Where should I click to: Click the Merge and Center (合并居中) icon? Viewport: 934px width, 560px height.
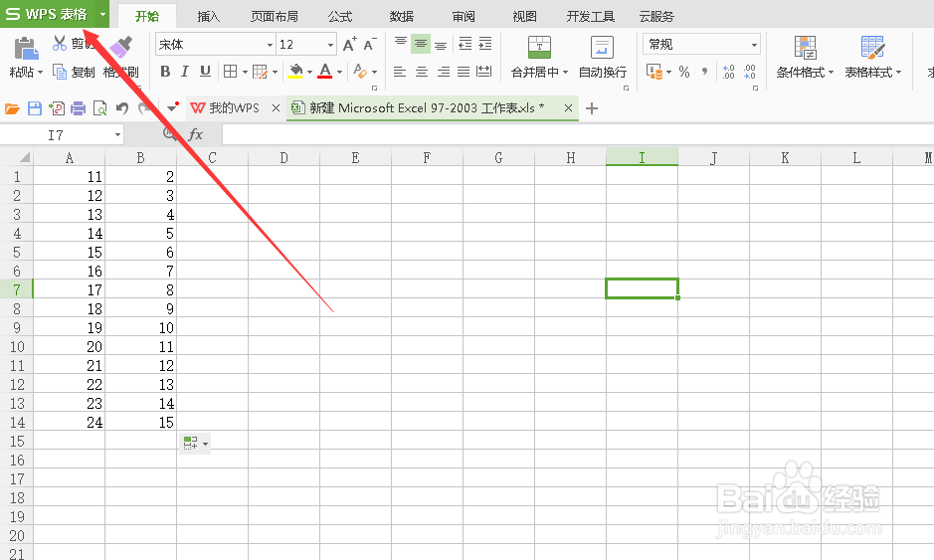pyautogui.click(x=539, y=47)
